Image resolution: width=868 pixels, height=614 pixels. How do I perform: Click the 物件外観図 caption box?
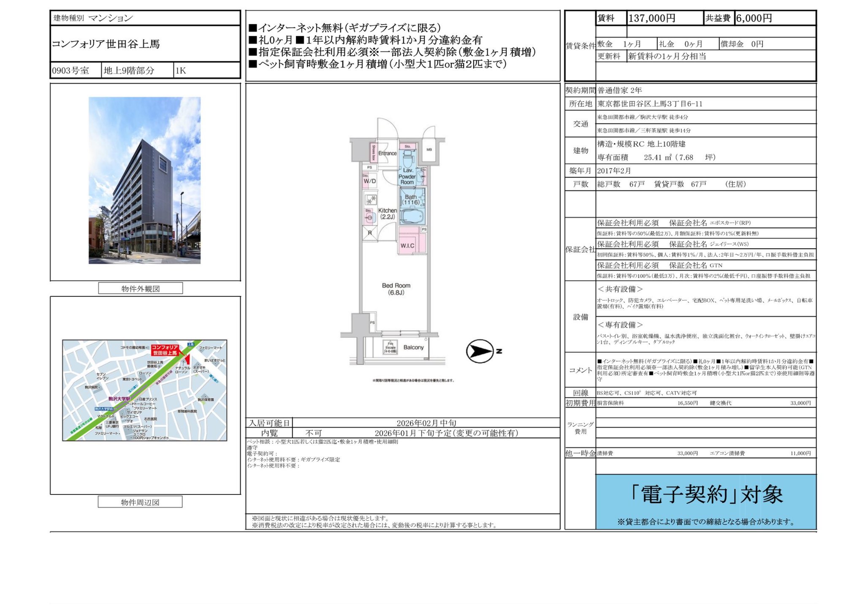tap(140, 288)
